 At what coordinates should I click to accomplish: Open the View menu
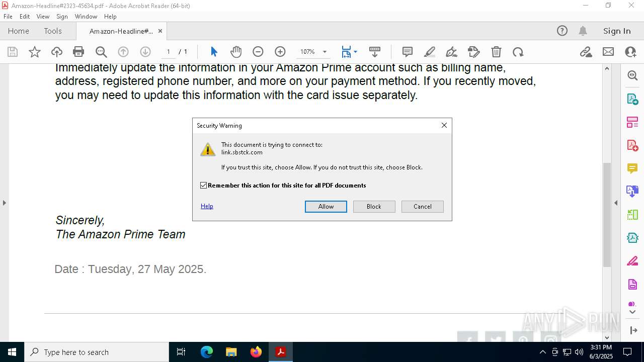[x=43, y=16]
